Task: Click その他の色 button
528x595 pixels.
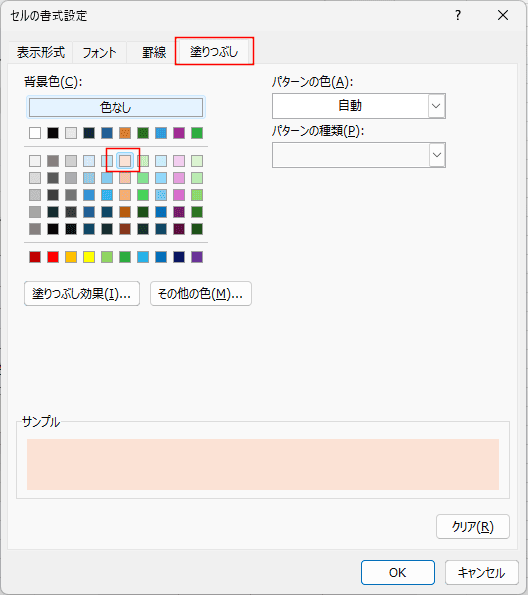Action: 201,293
